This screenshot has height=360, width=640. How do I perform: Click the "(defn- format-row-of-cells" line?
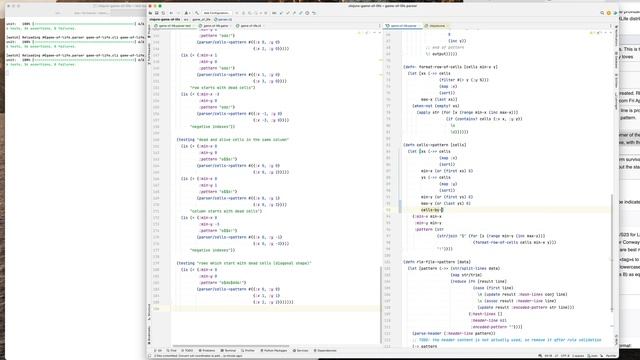(450, 67)
